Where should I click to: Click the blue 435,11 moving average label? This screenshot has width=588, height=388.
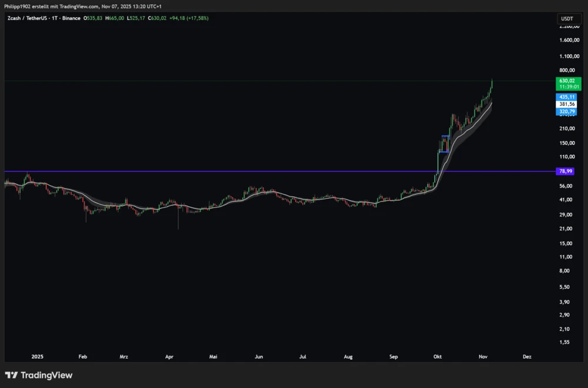pos(566,96)
